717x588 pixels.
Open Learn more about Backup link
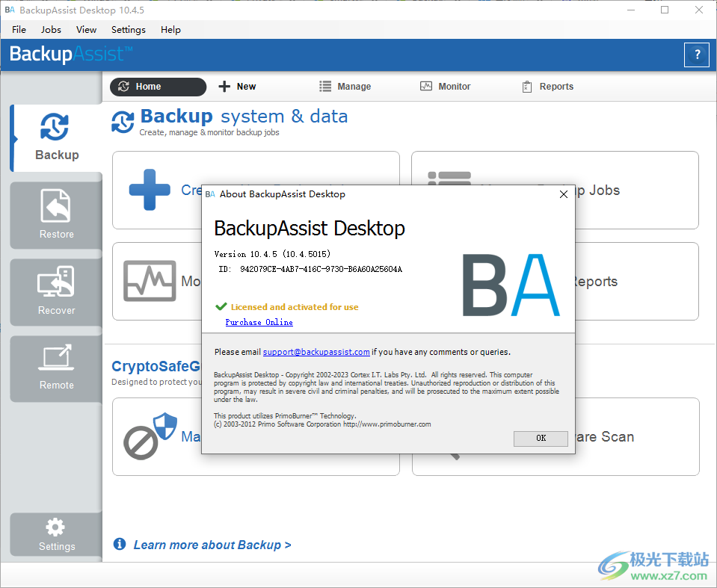212,545
